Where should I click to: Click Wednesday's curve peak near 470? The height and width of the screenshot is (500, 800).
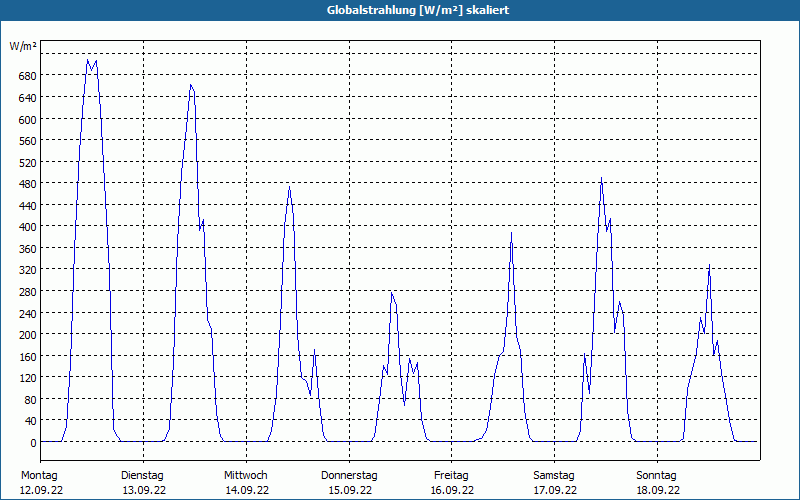(289, 187)
